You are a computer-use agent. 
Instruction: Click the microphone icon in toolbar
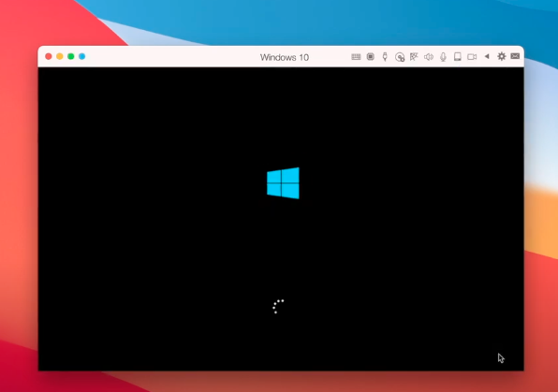(443, 57)
